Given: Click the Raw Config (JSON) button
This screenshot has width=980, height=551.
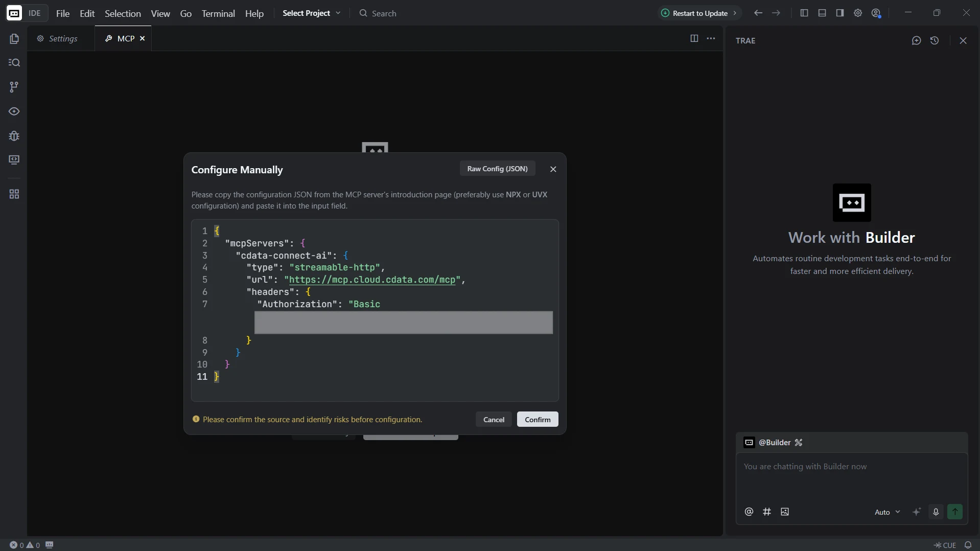Looking at the screenshot, I should pyautogui.click(x=497, y=169).
